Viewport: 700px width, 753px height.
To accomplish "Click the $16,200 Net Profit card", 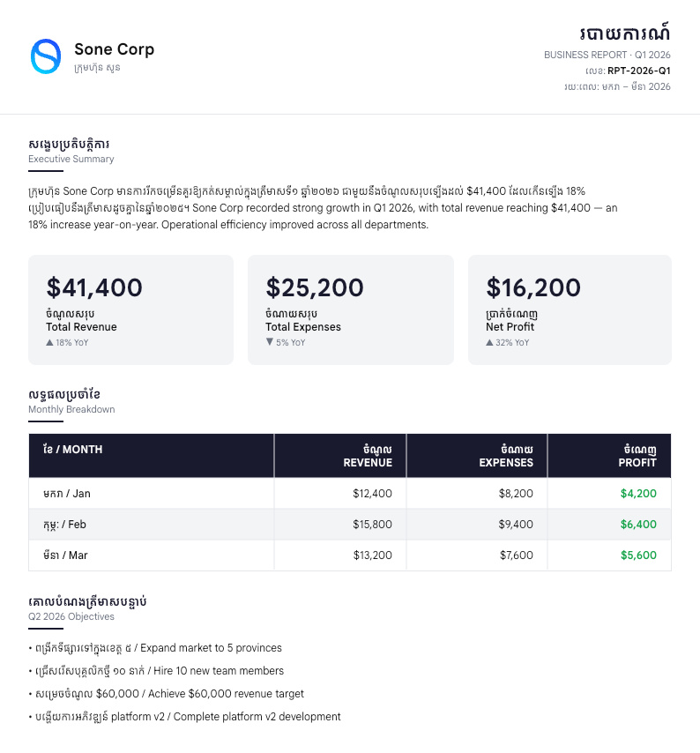I will coord(570,309).
